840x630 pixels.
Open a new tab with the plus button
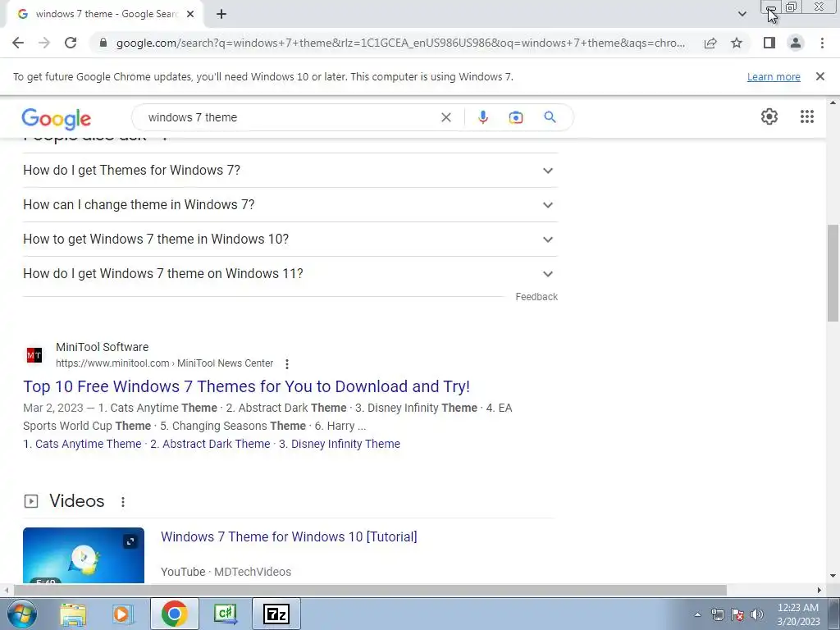click(x=221, y=14)
